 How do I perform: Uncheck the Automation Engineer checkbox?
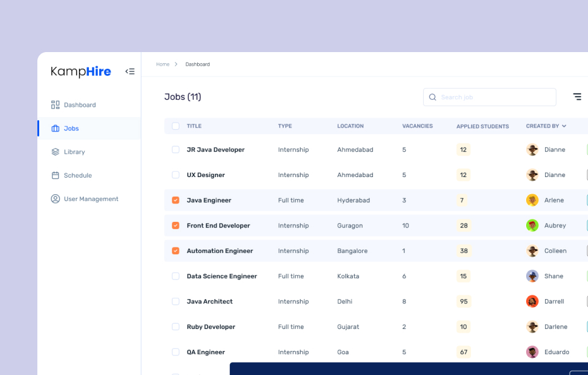pyautogui.click(x=176, y=251)
